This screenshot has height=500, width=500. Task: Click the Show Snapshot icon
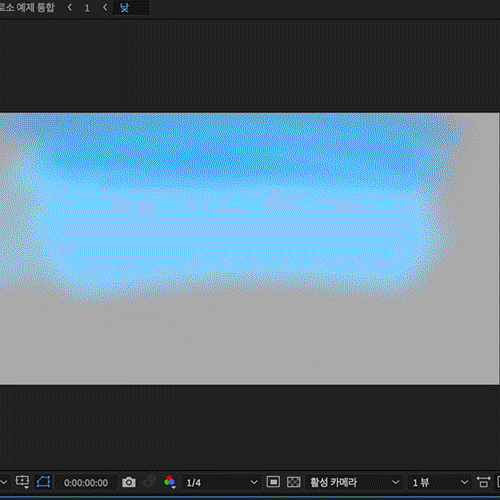[149, 482]
